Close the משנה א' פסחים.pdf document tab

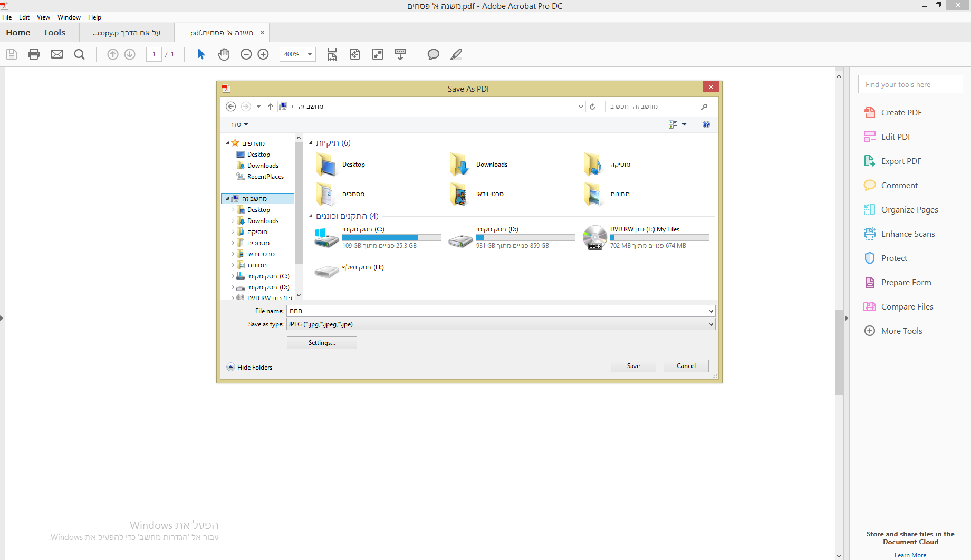[x=262, y=33]
